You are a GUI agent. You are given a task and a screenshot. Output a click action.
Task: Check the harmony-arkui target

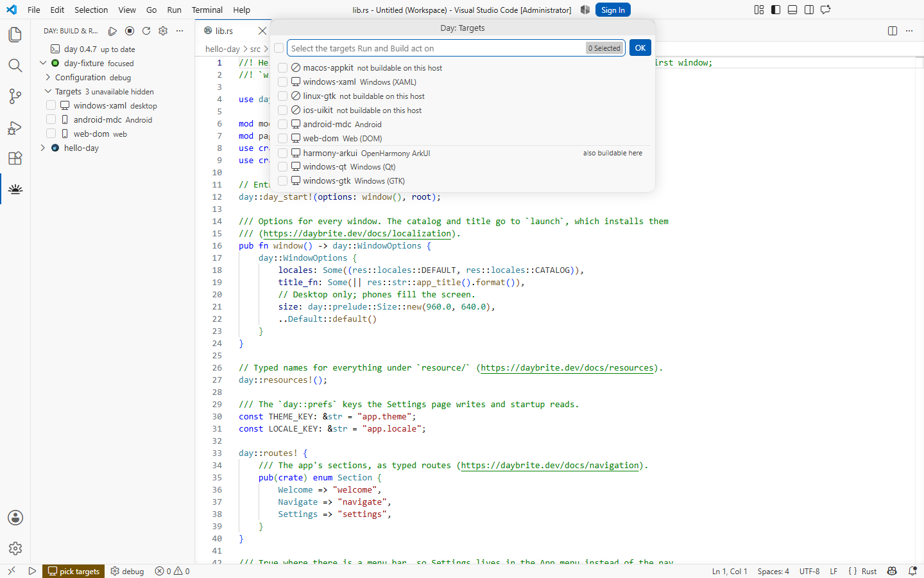click(282, 153)
